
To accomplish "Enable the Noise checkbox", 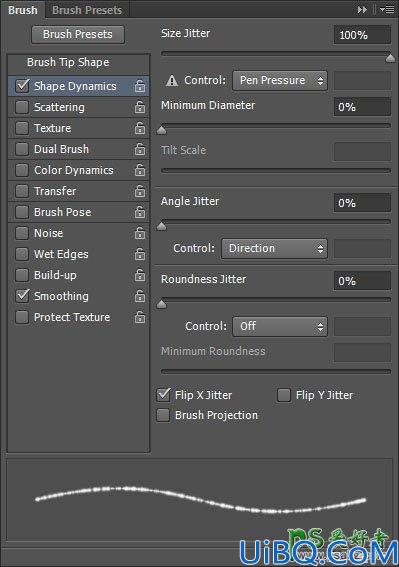I will [22, 233].
